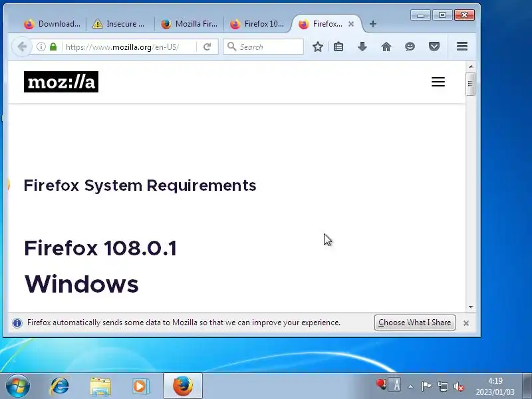Reload the current page
The width and height of the screenshot is (532, 399).
(x=207, y=47)
